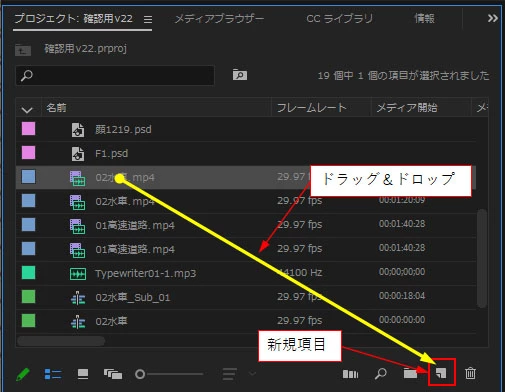This screenshot has width=505, height=392.
Task: Show hidden panel tabs with double-chevron
Action: coord(493,18)
